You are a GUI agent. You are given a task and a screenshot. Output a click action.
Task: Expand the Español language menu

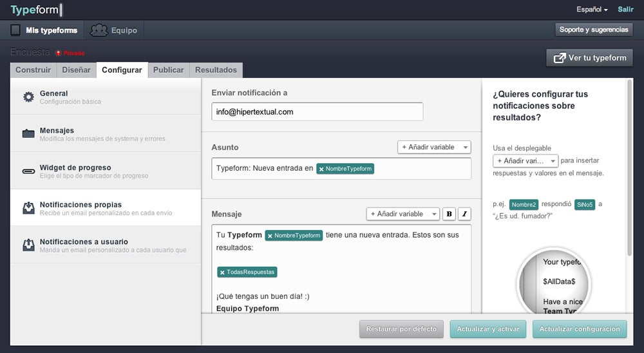click(592, 10)
